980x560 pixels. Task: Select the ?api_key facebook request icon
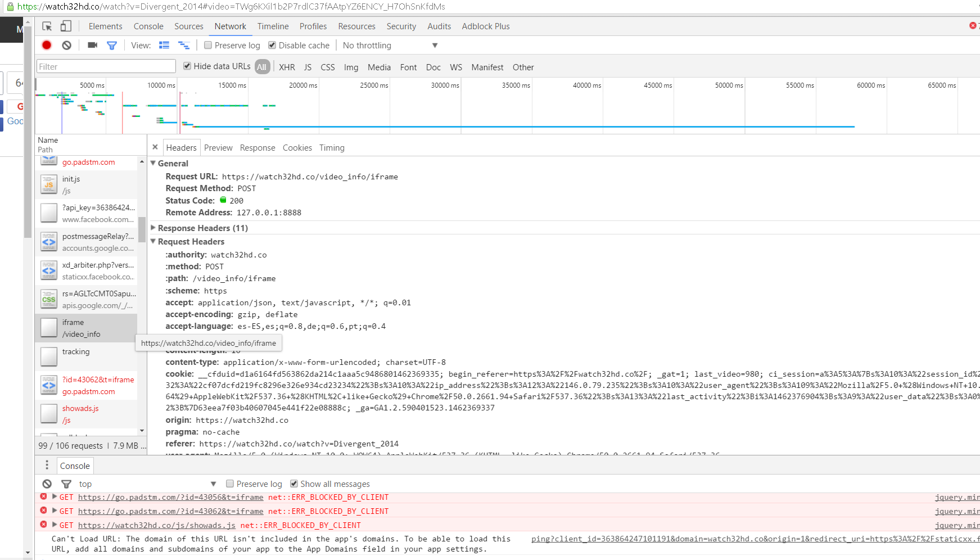(x=49, y=213)
